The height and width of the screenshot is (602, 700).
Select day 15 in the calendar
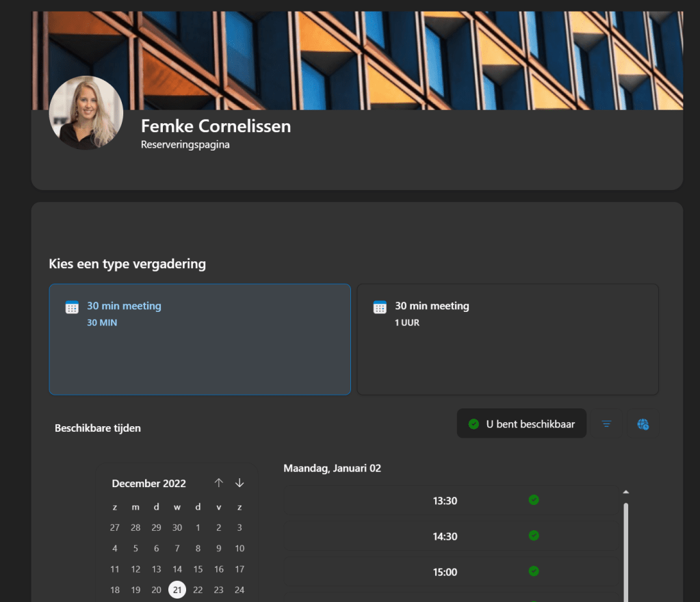click(x=198, y=569)
